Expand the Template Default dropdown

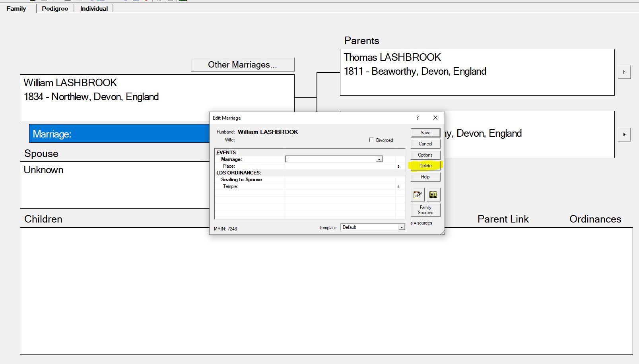[402, 227]
